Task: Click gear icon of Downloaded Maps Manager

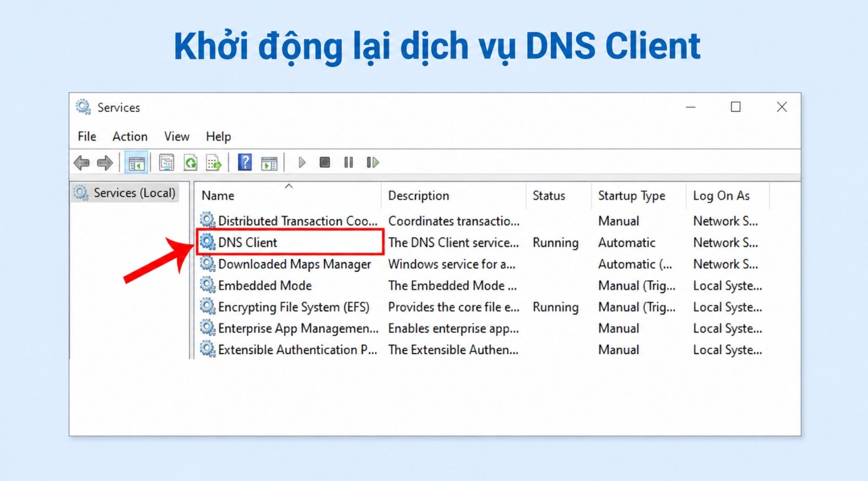Action: (207, 263)
